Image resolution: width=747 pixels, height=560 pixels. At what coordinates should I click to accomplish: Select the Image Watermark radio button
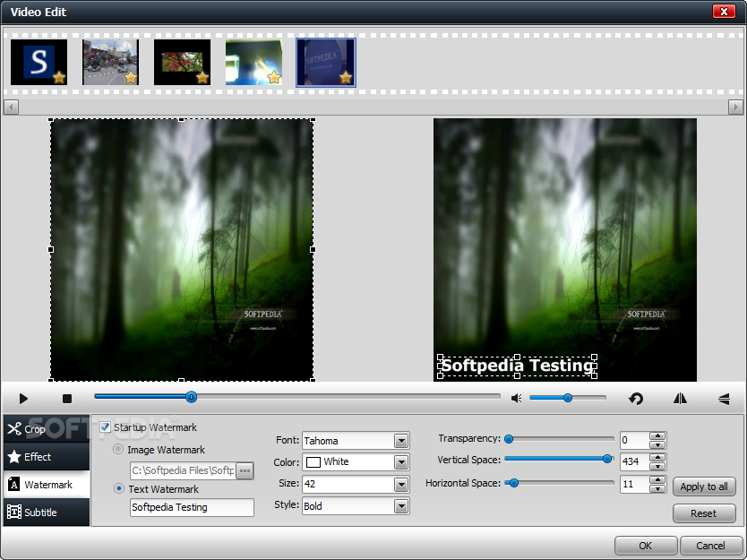tap(118, 450)
